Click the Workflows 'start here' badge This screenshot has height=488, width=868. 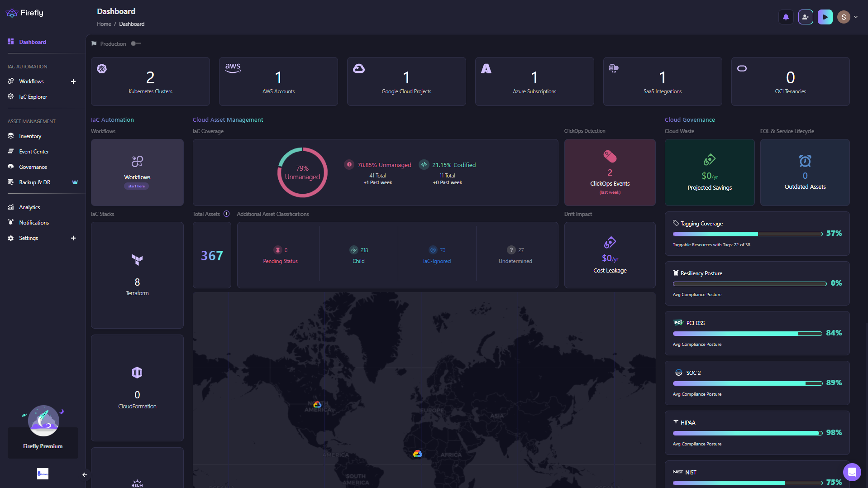136,187
